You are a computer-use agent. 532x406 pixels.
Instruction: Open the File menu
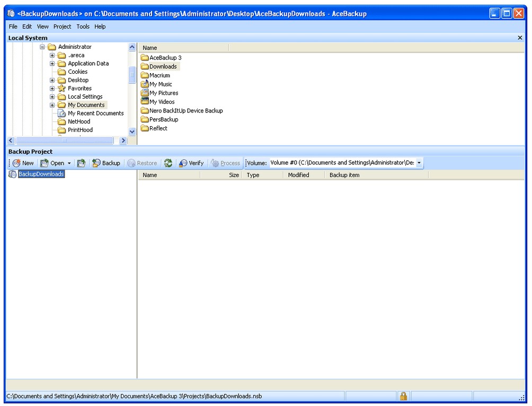click(x=13, y=27)
